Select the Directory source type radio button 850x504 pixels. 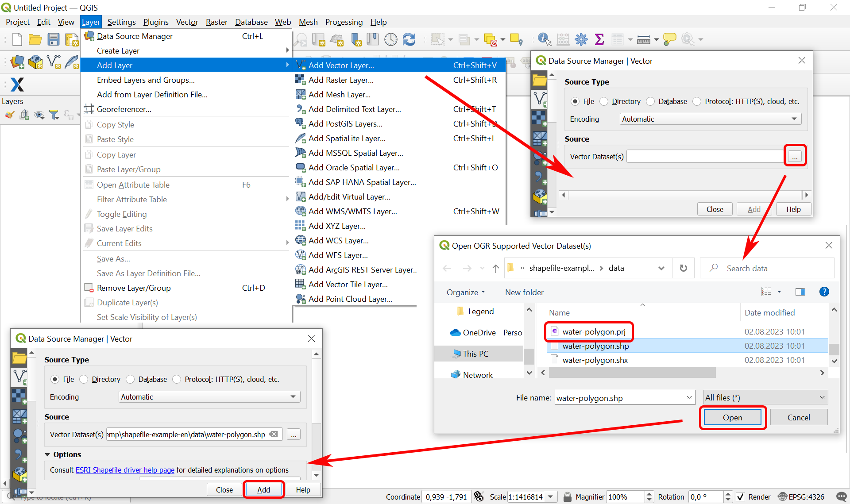[604, 101]
